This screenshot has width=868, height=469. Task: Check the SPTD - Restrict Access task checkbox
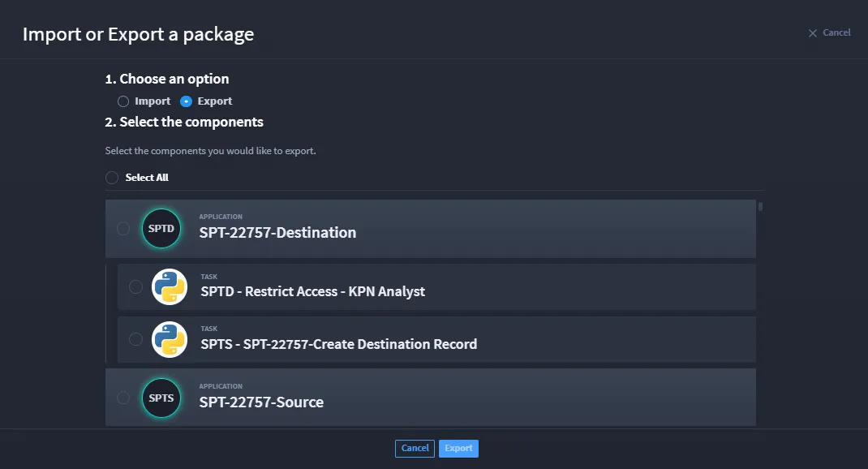click(x=135, y=286)
